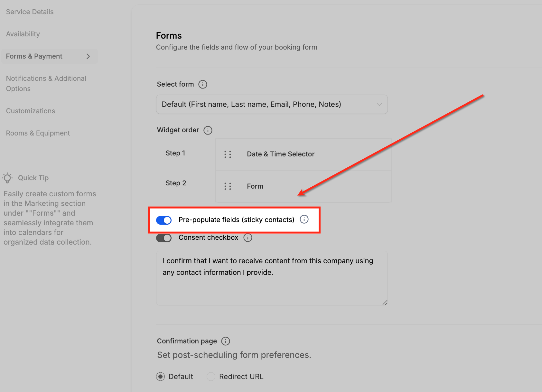Click the Quick Tip lightbulb icon
This screenshot has width=542, height=392.
[7, 178]
